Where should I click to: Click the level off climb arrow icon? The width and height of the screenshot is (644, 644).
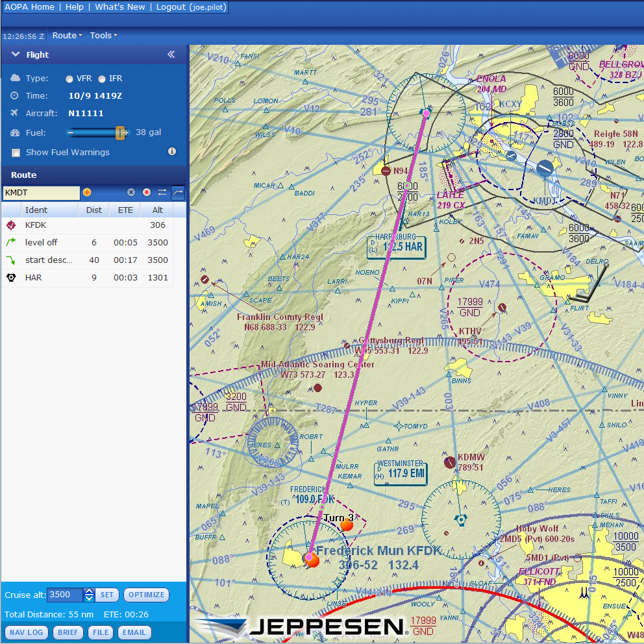click(11, 242)
